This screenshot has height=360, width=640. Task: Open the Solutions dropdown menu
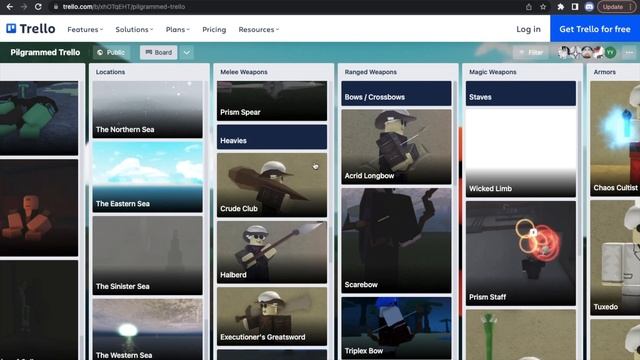134,29
